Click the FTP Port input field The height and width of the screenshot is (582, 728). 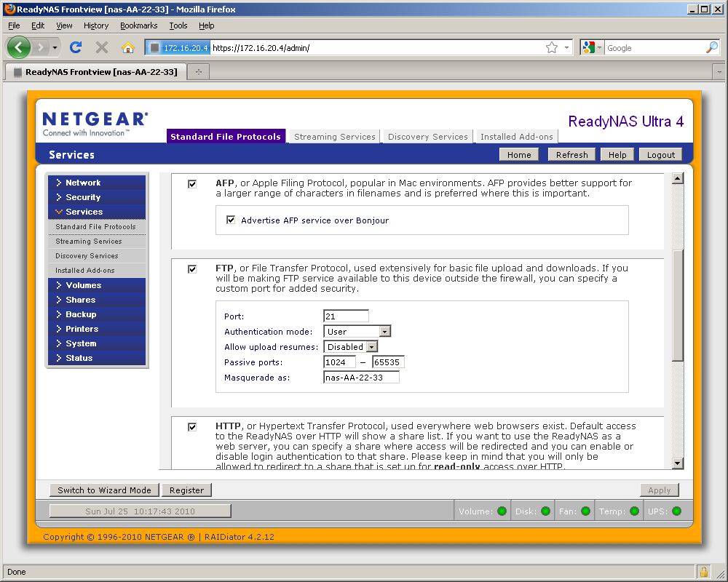tap(346, 316)
